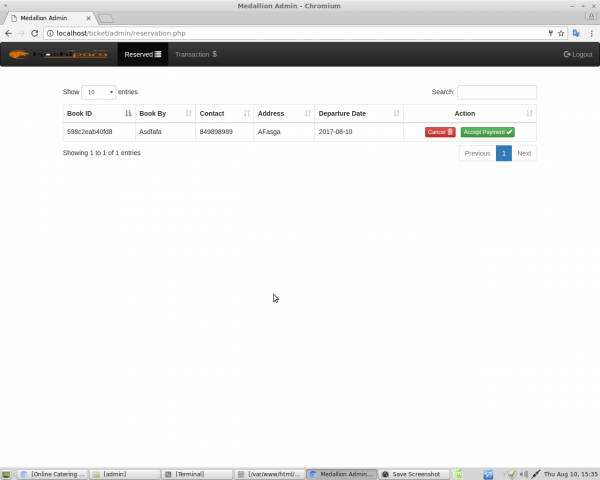Click the Previous pagination button
600x480 pixels.
click(x=477, y=153)
